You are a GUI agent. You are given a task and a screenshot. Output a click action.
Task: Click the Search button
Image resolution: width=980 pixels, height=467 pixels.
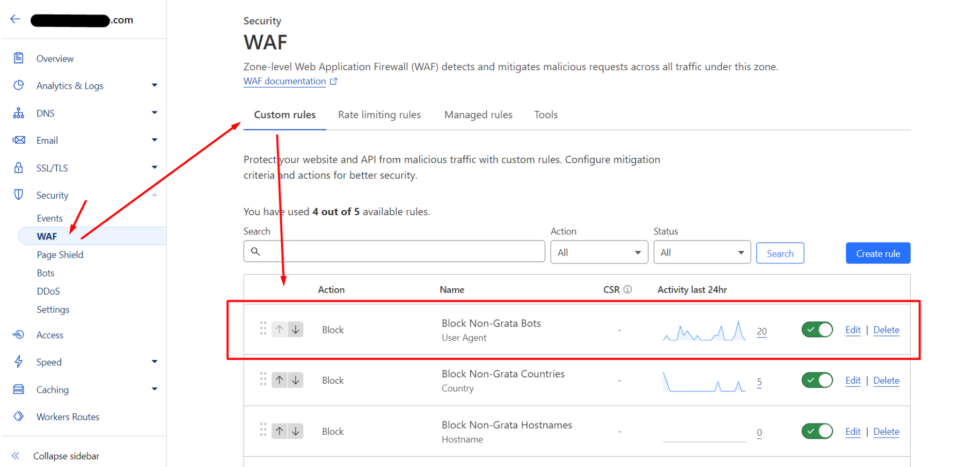pos(780,253)
